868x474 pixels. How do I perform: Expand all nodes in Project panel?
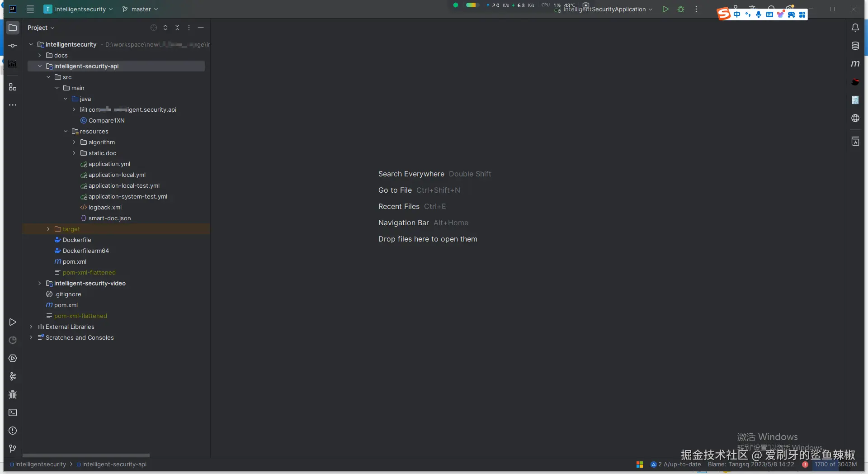pyautogui.click(x=165, y=28)
